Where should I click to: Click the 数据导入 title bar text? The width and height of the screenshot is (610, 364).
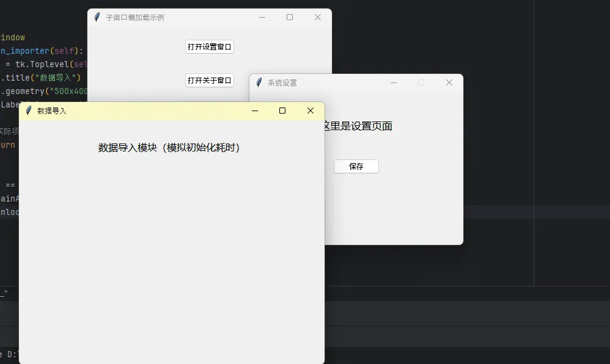coord(52,111)
